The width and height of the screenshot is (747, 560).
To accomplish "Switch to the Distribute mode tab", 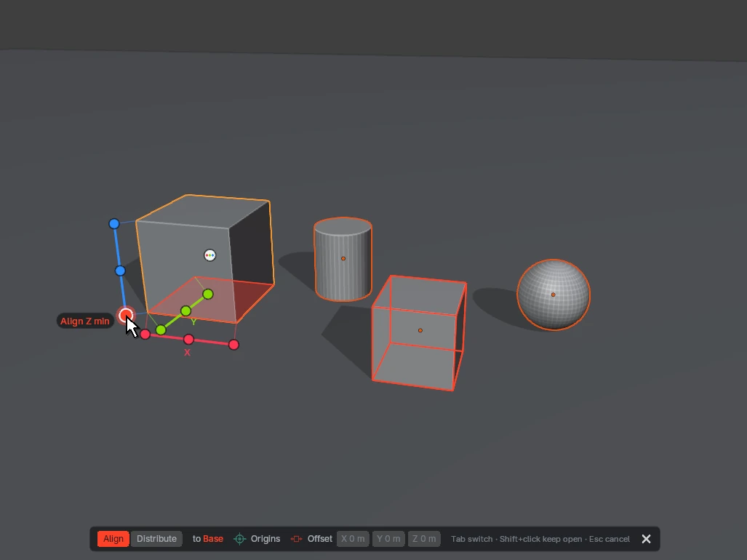I will pos(156,539).
